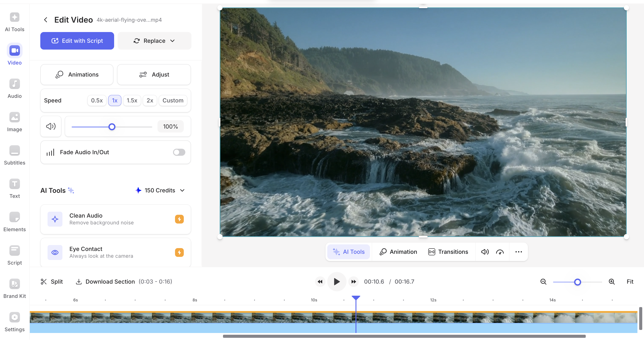Click the Edit with Script button
The width and height of the screenshot is (644, 340).
tap(77, 41)
